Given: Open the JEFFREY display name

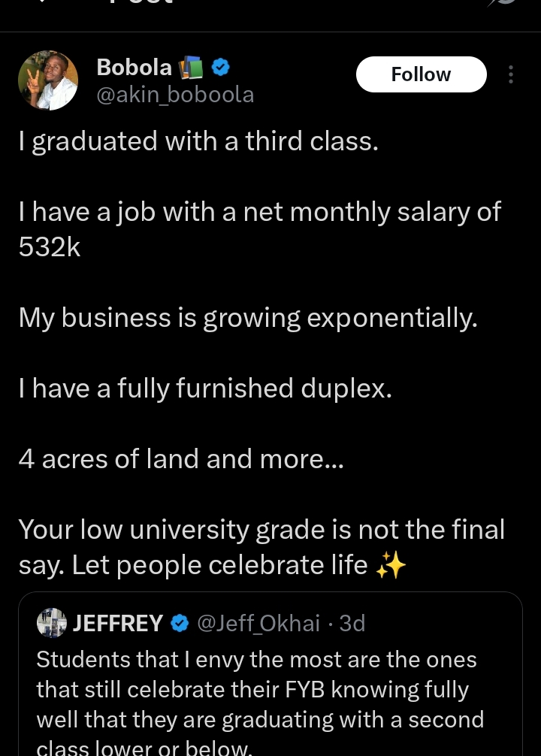Looking at the screenshot, I should pyautogui.click(x=118, y=623).
